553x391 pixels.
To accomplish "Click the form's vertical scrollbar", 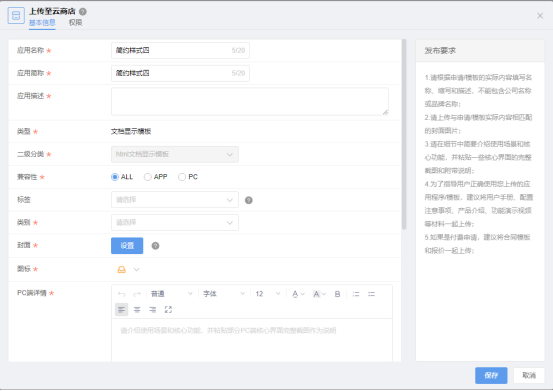I will (404, 134).
